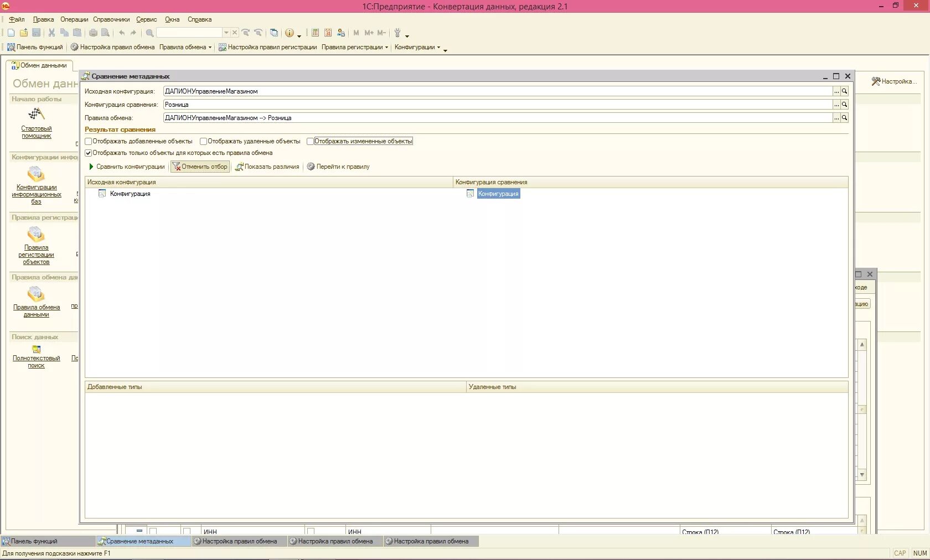Open the Файл menu

click(x=17, y=19)
